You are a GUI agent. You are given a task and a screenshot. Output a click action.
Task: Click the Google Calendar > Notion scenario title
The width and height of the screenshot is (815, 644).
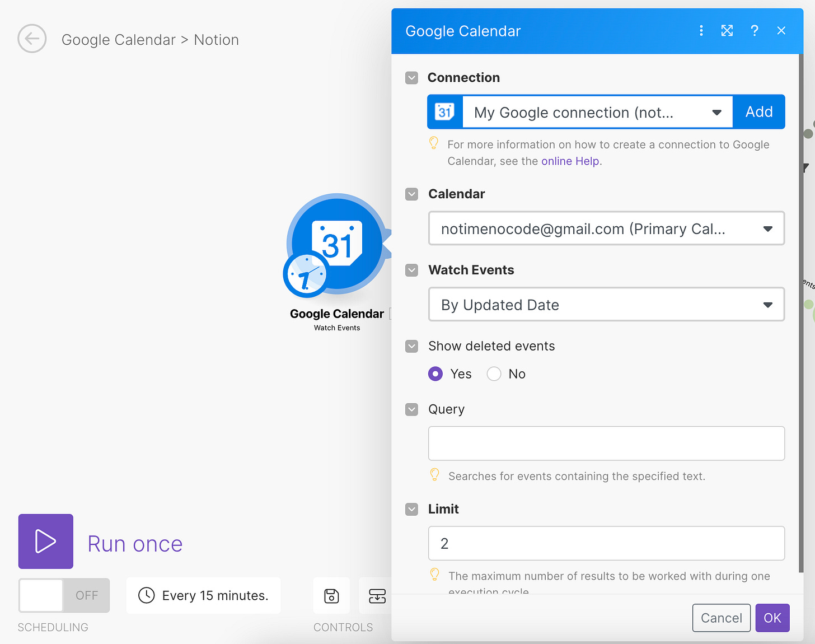[x=150, y=40]
